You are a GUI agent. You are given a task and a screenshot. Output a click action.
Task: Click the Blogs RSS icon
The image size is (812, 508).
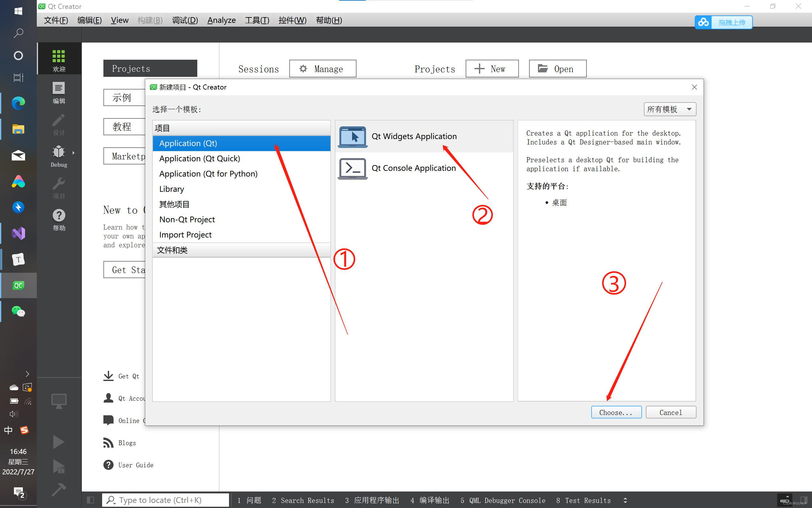[x=108, y=443]
